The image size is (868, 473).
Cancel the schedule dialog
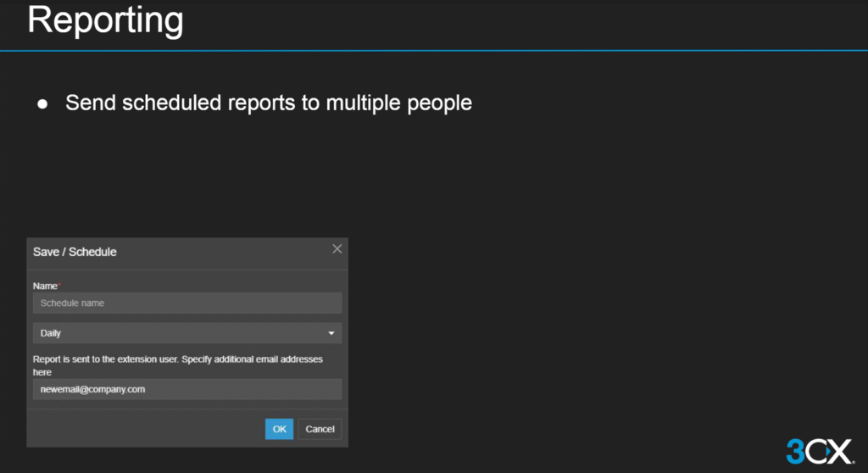tap(320, 429)
